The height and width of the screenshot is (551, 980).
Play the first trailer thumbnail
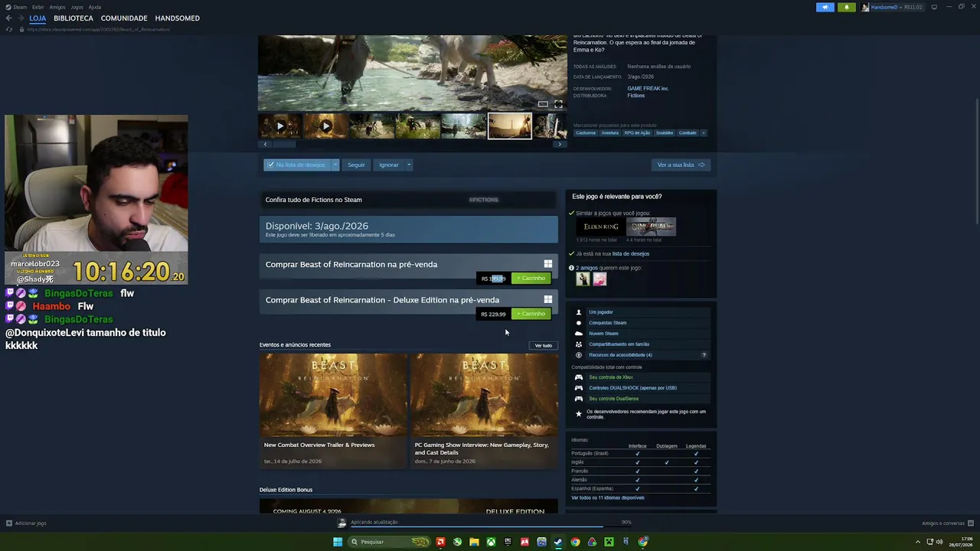pos(280,126)
